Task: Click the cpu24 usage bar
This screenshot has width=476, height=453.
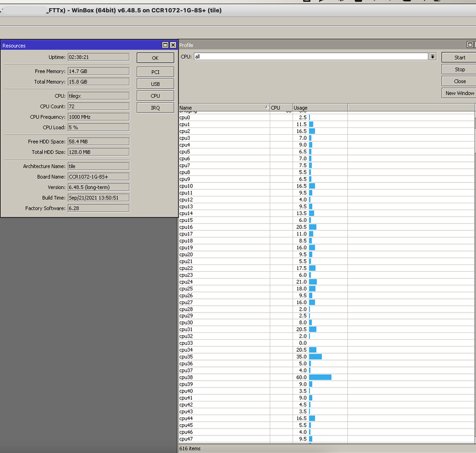Action: click(x=313, y=281)
